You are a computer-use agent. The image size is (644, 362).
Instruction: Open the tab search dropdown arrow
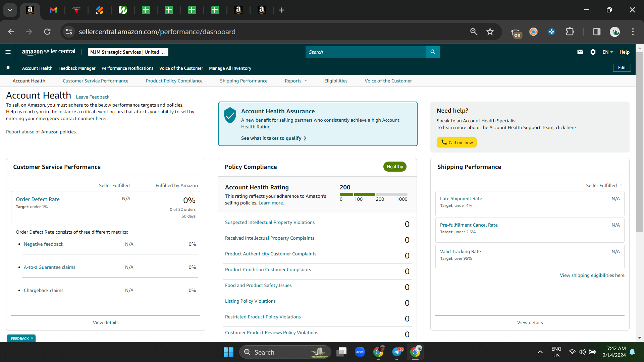10,10
